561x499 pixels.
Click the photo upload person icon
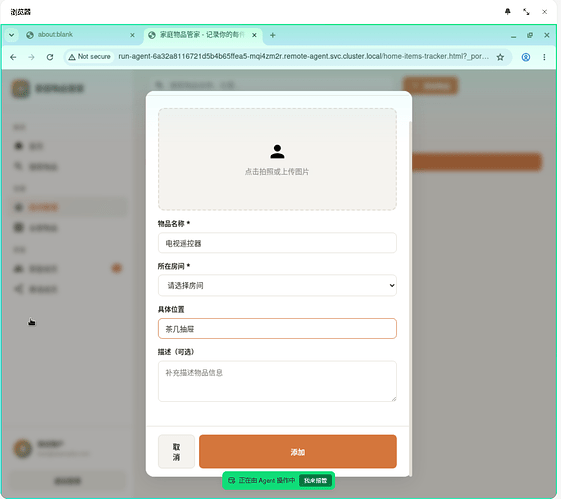click(x=277, y=152)
